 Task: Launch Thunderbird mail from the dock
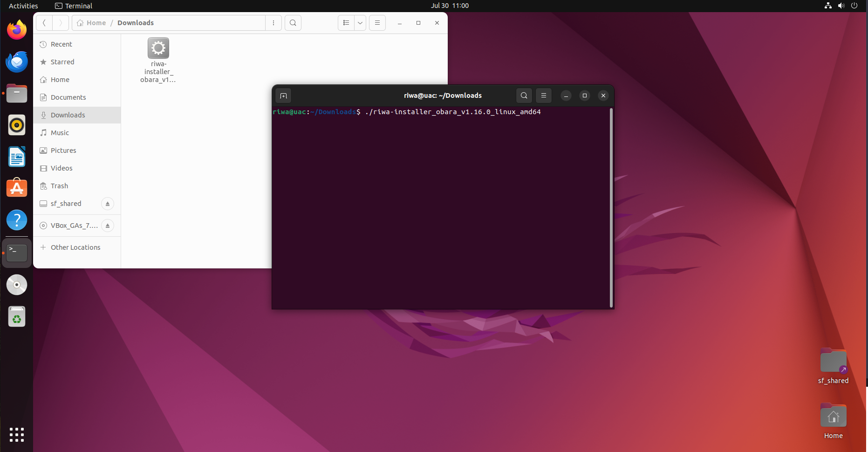(x=17, y=62)
